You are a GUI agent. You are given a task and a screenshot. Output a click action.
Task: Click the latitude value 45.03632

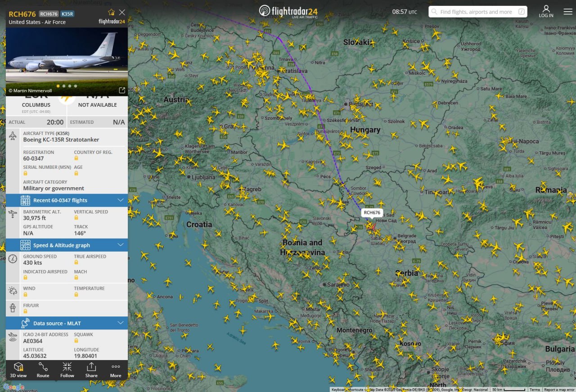pos(35,356)
